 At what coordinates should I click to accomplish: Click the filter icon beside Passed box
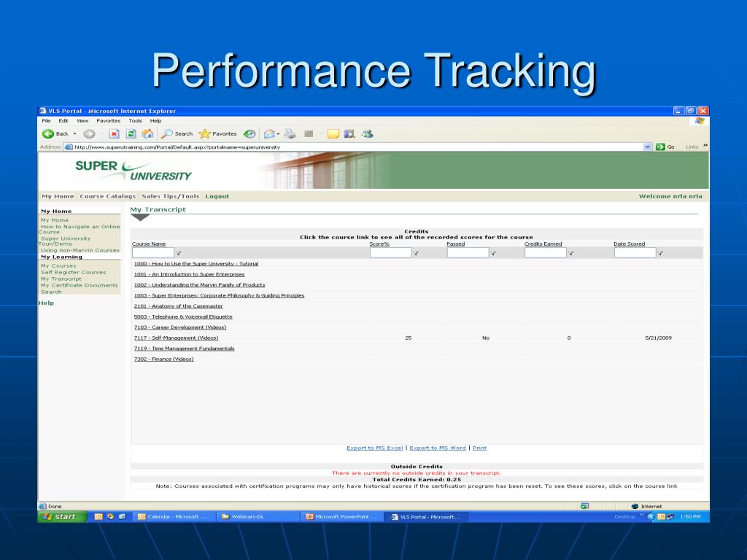494,253
